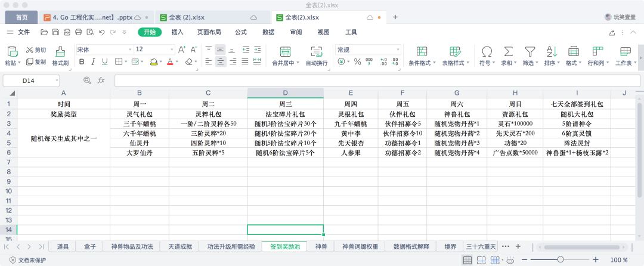Toggle center horizontal alignment
Image resolution: width=644 pixels, height=266 pixels.
tap(221, 61)
